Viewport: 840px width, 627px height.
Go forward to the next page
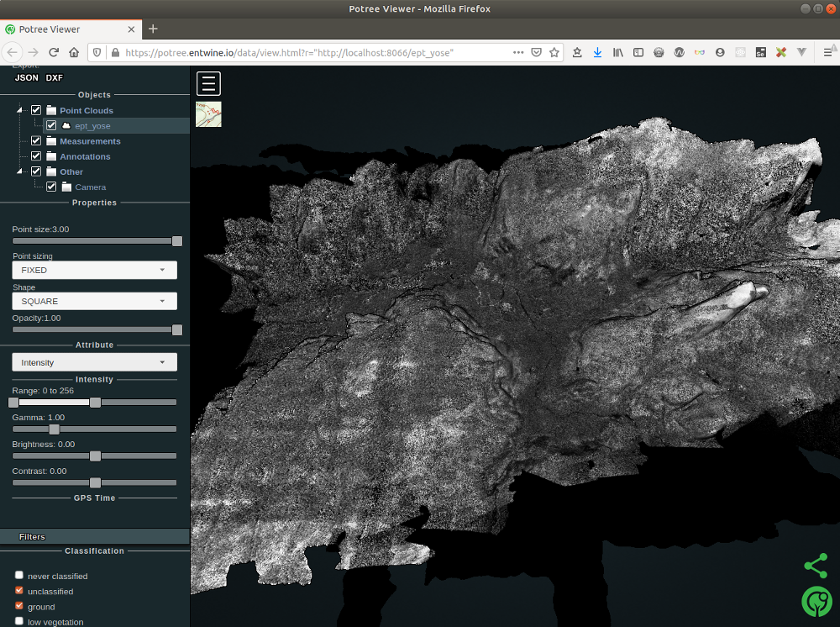34,52
